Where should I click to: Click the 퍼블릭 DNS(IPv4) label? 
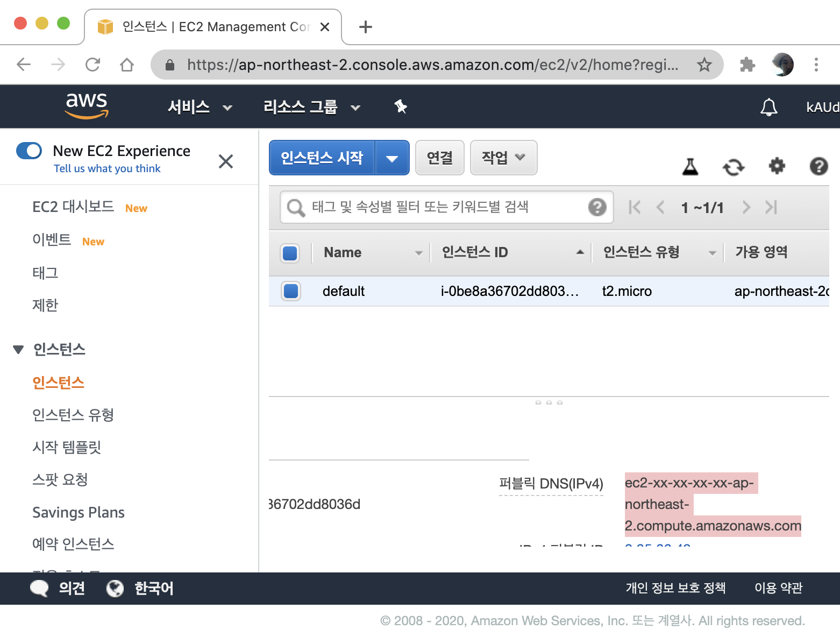551,484
